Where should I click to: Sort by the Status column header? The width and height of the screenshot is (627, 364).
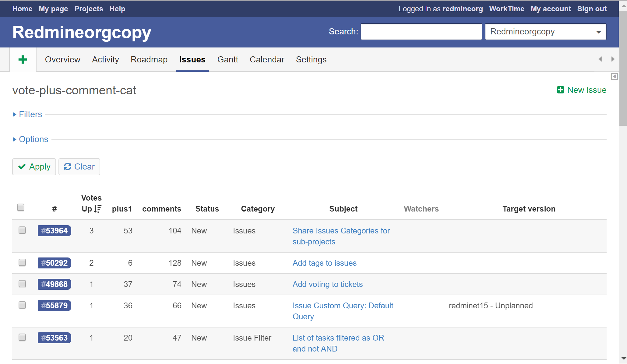(x=207, y=209)
